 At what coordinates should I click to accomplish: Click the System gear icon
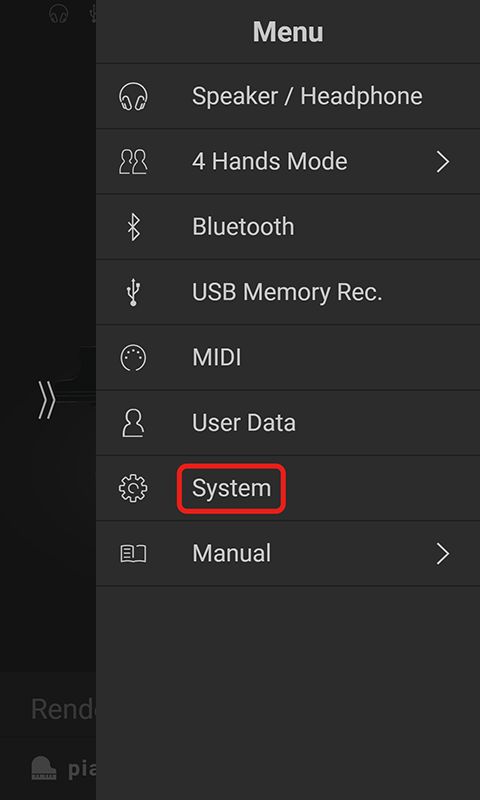point(133,488)
